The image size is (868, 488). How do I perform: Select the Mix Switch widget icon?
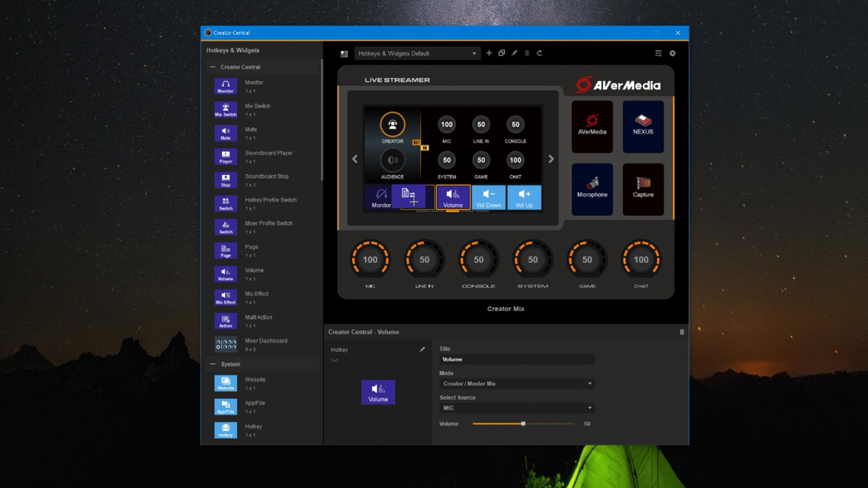(226, 110)
